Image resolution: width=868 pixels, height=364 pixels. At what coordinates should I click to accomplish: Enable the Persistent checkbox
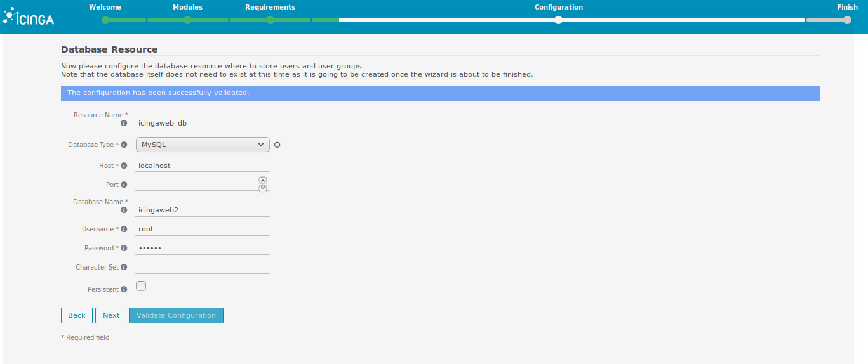pos(141,286)
